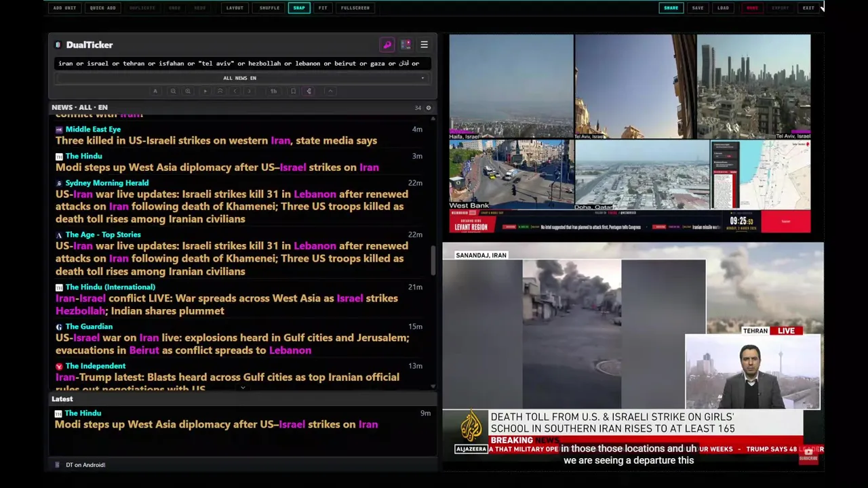868x488 pixels.
Task: Click The Independent source icon
Action: click(59, 366)
